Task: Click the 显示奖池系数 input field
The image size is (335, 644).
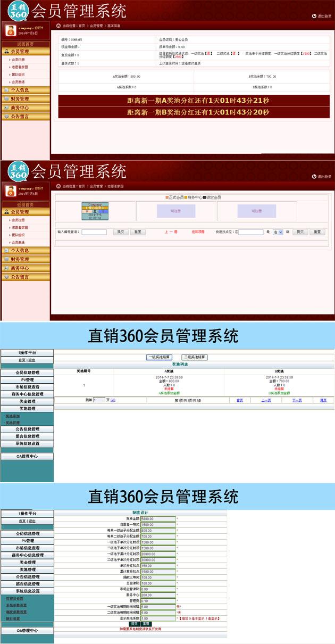Action: tap(157, 618)
